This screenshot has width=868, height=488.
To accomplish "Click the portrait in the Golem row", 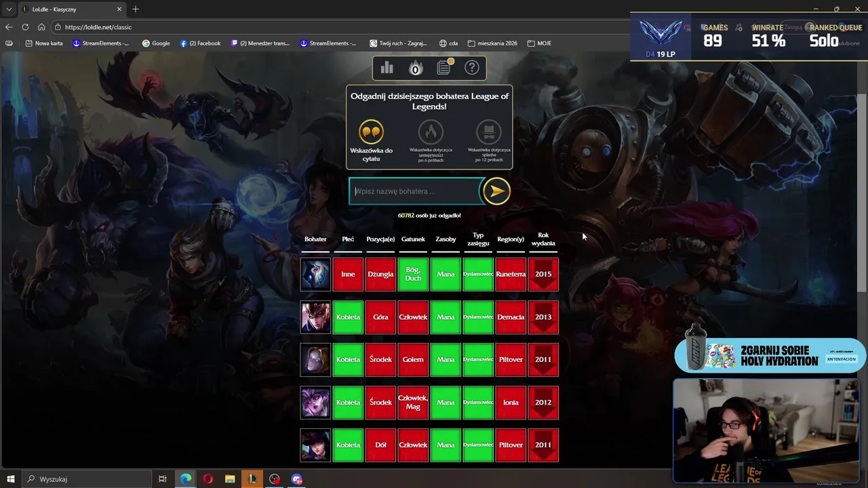I will click(x=315, y=360).
